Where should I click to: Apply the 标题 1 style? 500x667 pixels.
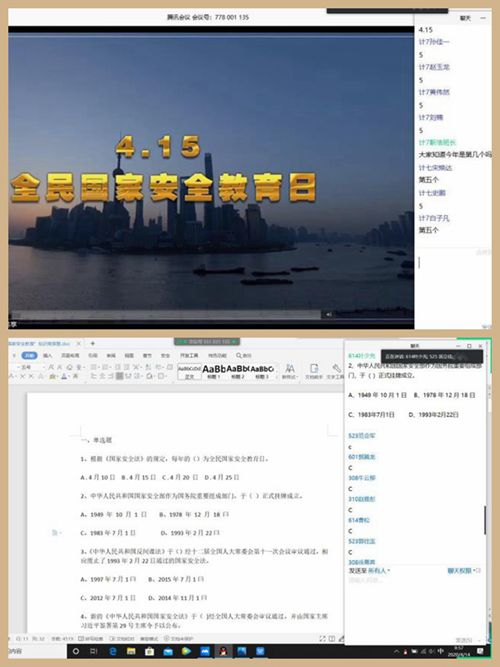[214, 372]
